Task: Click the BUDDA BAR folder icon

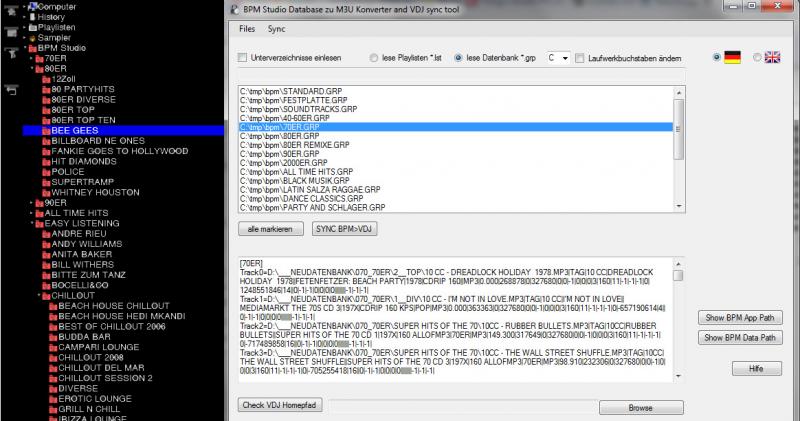Action: [54, 337]
